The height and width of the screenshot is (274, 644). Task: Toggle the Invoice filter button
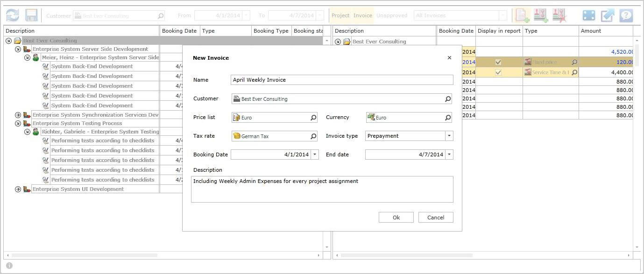click(363, 15)
